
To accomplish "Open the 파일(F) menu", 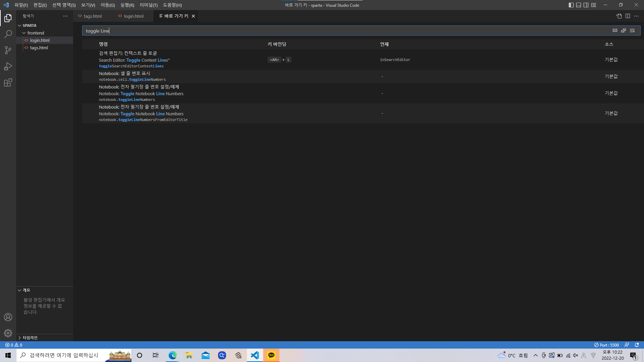I will [x=21, y=5].
